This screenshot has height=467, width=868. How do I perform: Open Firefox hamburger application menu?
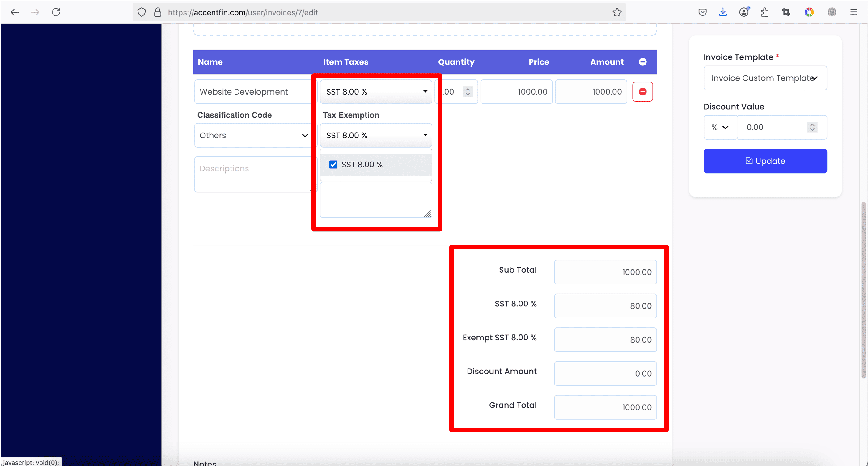click(x=853, y=12)
